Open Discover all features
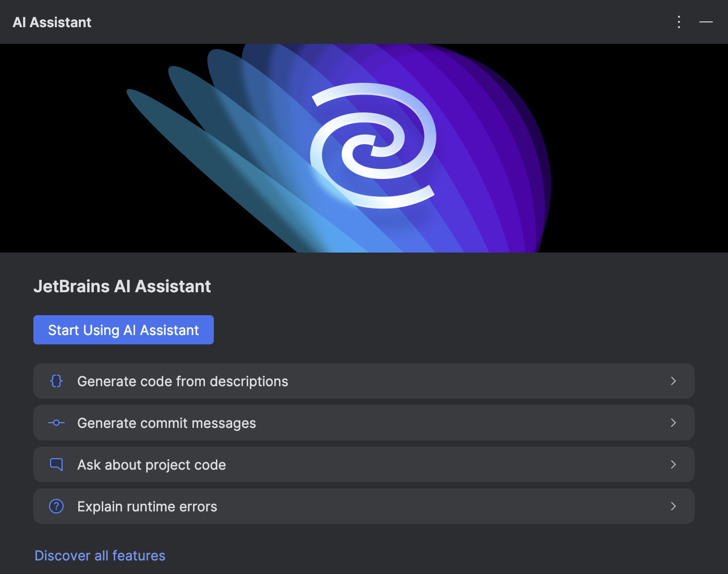 tap(100, 555)
